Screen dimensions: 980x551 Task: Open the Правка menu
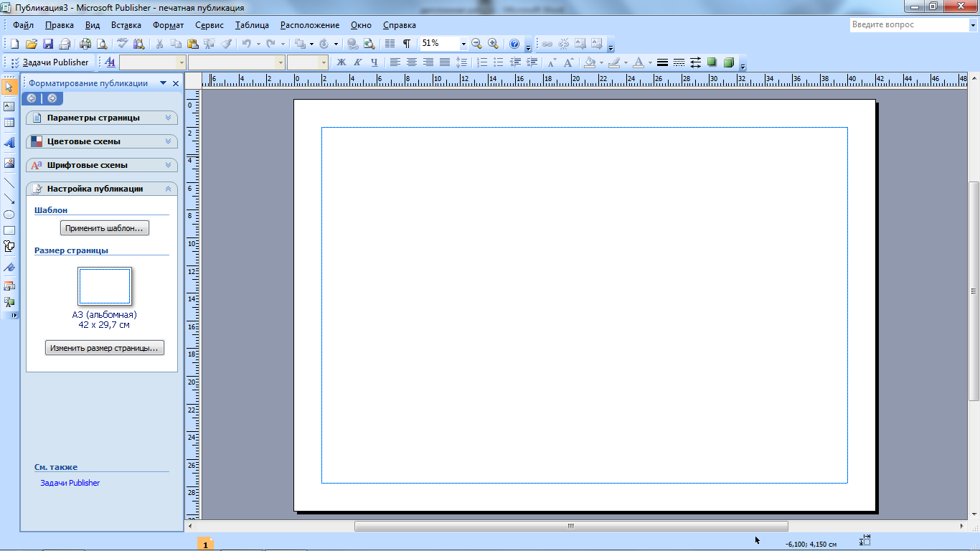(59, 25)
